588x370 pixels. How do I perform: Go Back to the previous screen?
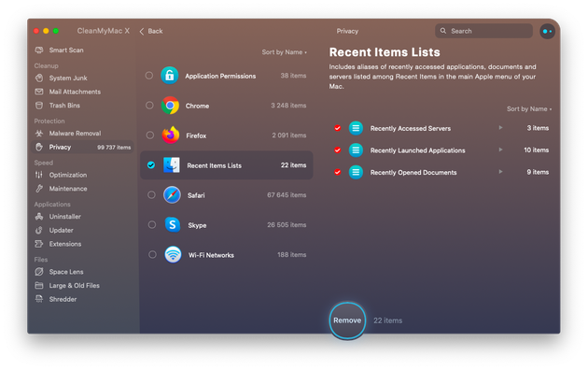click(151, 31)
